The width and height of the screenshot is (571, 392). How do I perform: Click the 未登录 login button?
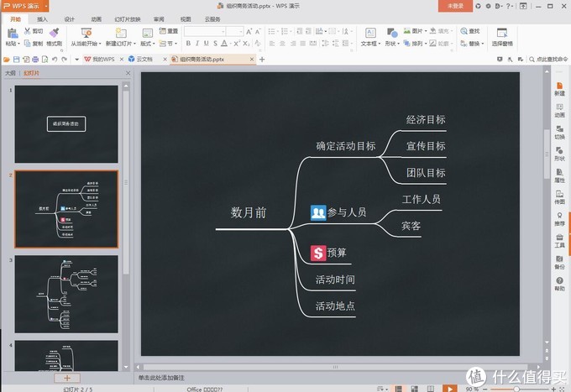[455, 6]
